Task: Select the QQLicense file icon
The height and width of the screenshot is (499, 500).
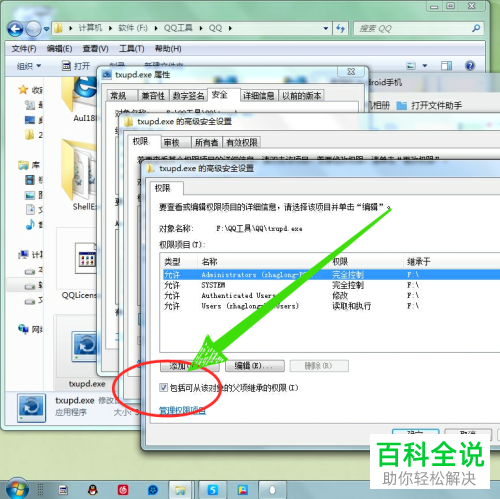Action: click(x=86, y=258)
